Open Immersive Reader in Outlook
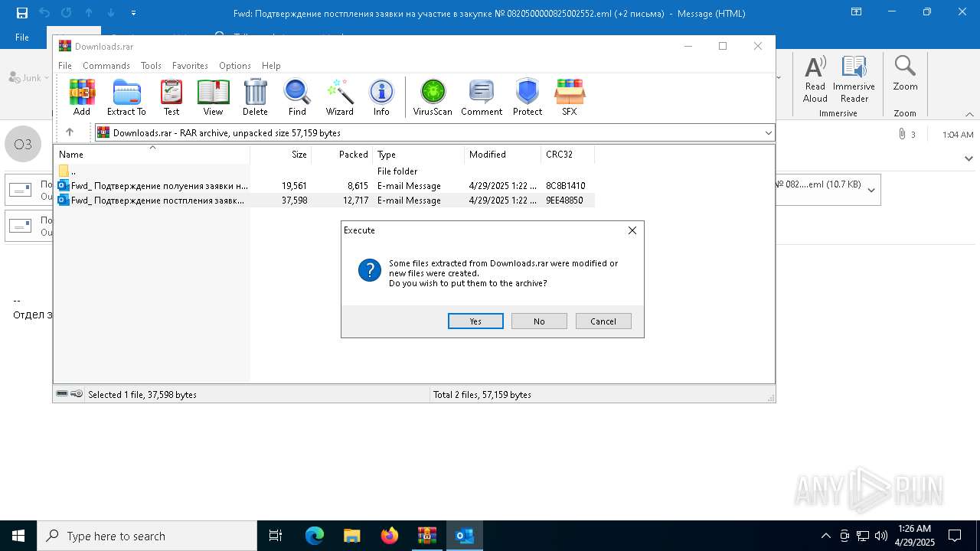The image size is (980, 551). pyautogui.click(x=854, y=80)
